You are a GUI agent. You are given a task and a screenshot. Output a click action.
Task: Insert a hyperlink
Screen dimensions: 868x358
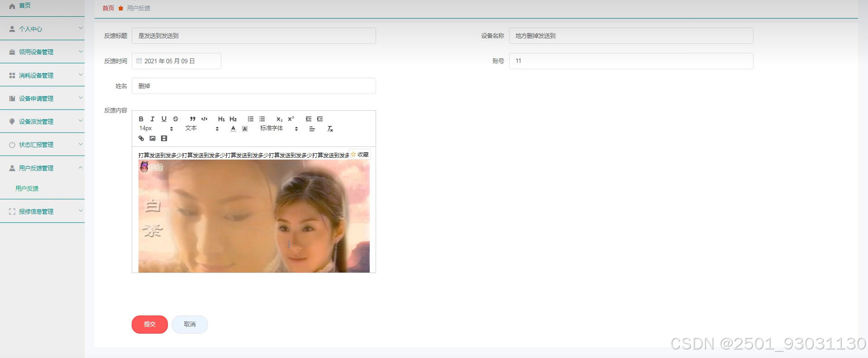coord(141,138)
